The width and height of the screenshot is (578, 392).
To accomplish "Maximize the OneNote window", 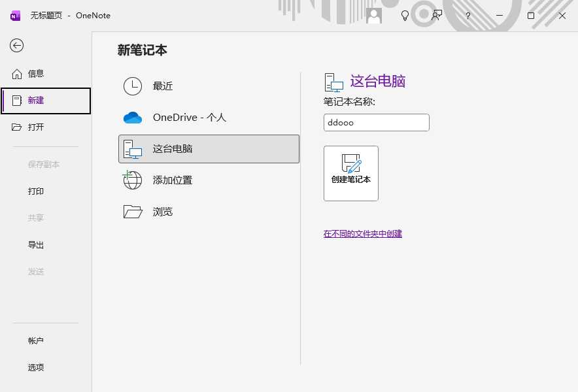I will tap(531, 16).
